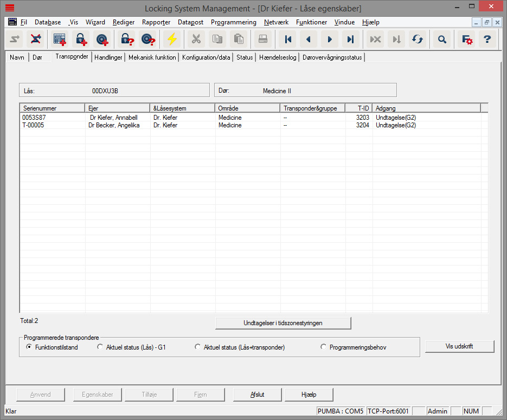This screenshot has width=507, height=420.
Task: Select Aktuel status (Lås+transponder) radio option
Action: coord(198,347)
